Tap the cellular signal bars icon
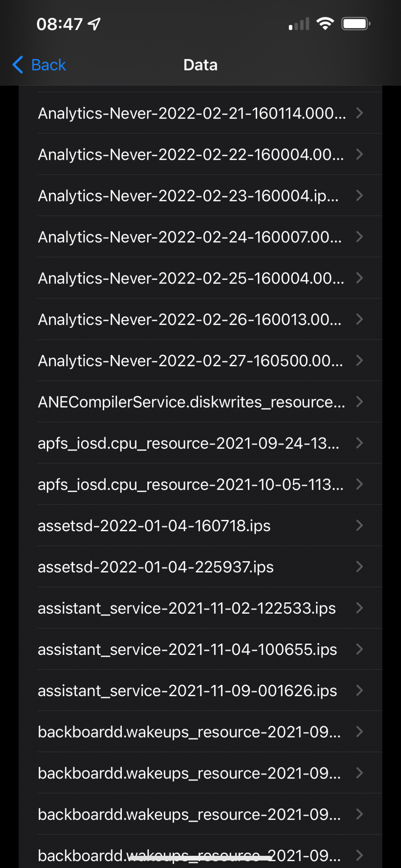 [x=299, y=24]
